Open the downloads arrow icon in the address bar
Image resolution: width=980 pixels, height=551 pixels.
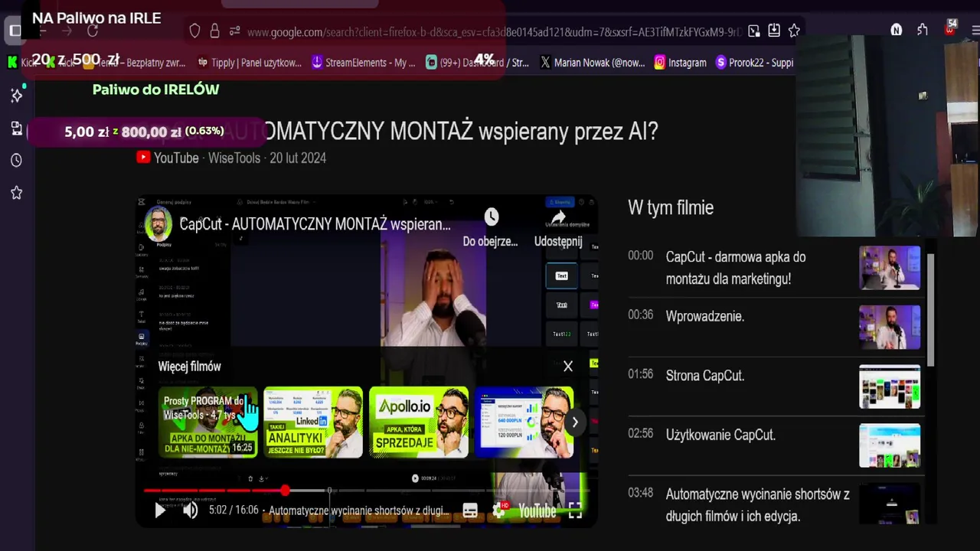click(774, 31)
